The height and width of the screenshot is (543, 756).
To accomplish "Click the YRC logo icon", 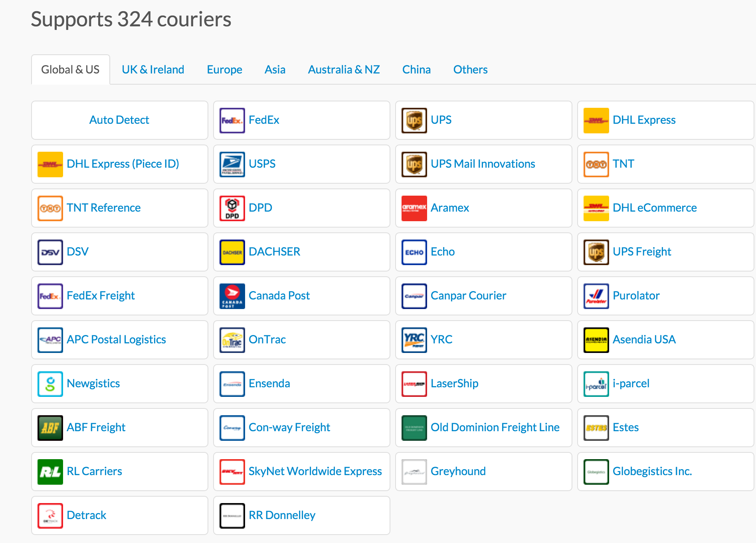I will click(414, 340).
